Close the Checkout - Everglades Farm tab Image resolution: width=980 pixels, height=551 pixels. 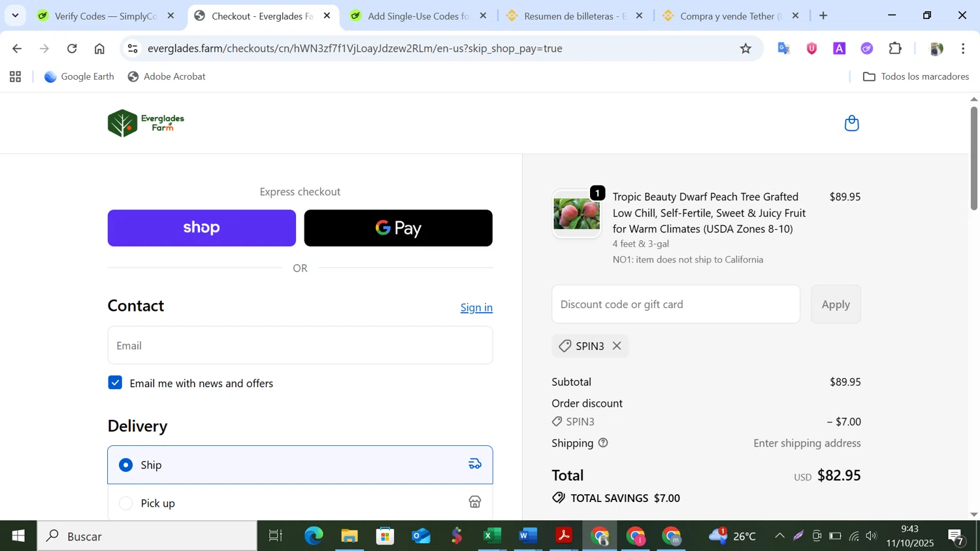pos(327,16)
